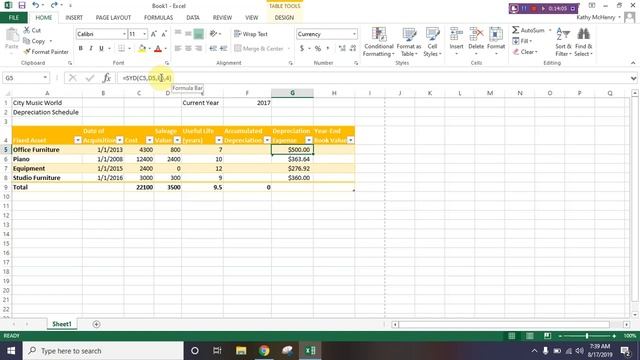Open the font size dropdown
640x360 pixels.
point(144,34)
